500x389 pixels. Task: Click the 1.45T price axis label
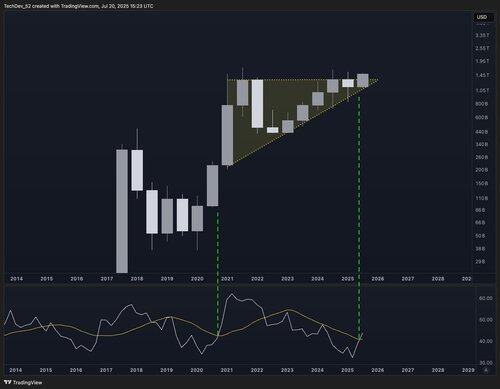coord(482,75)
